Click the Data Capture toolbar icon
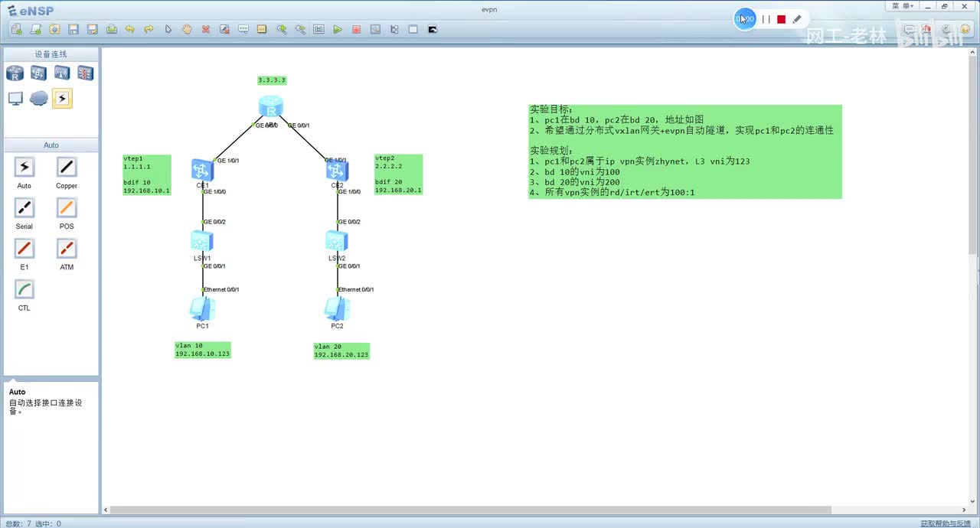This screenshot has width=980, height=528. click(x=375, y=29)
